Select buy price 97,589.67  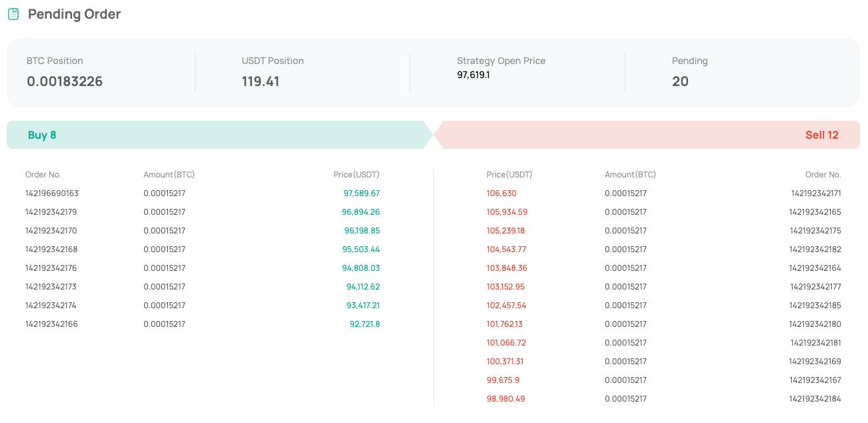pos(361,193)
